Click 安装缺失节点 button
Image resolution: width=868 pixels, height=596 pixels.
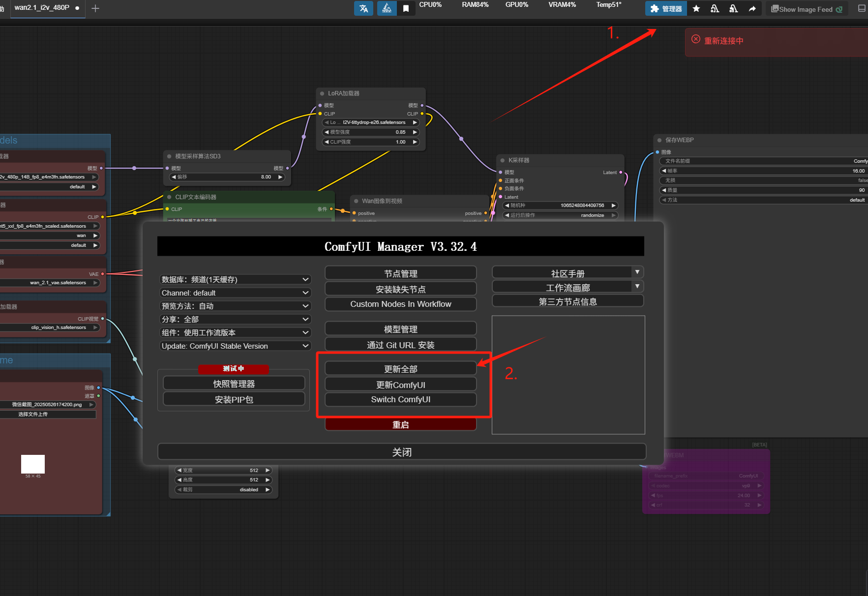(401, 289)
